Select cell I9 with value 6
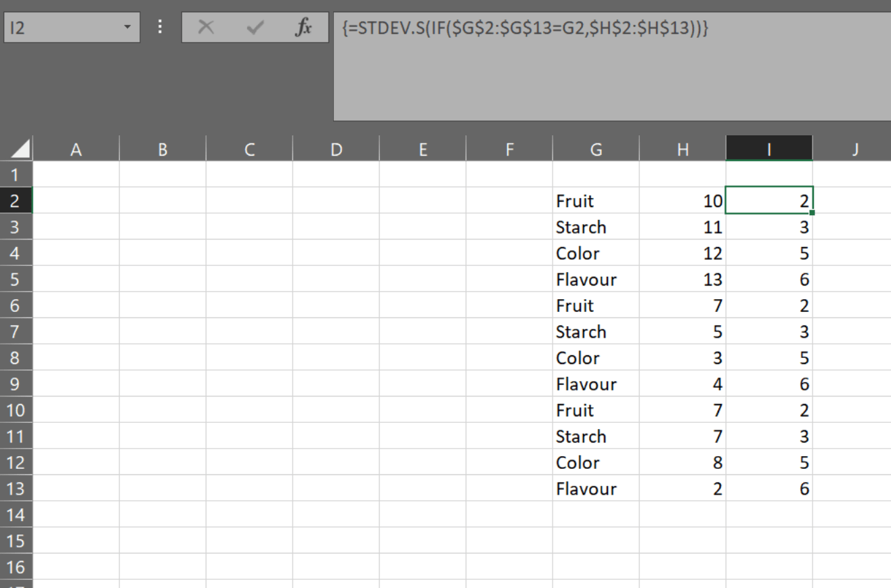This screenshot has height=588, width=891. (769, 384)
